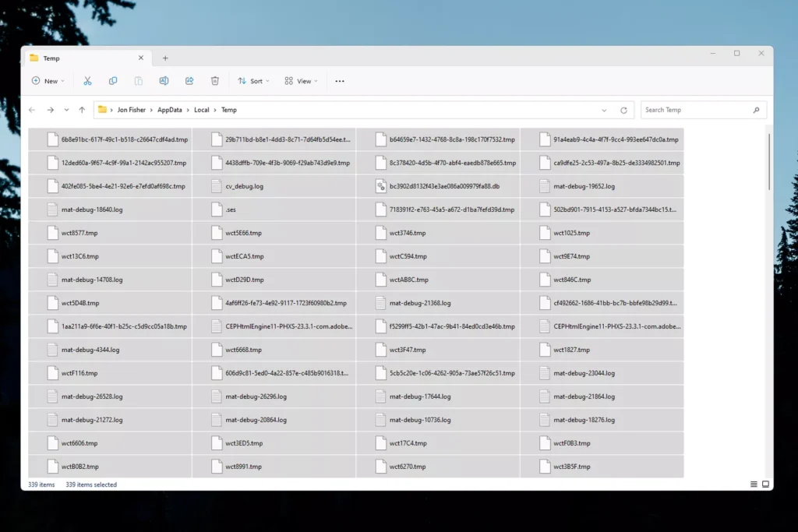Navigate back using the back arrow
The width and height of the screenshot is (798, 532).
pos(32,111)
